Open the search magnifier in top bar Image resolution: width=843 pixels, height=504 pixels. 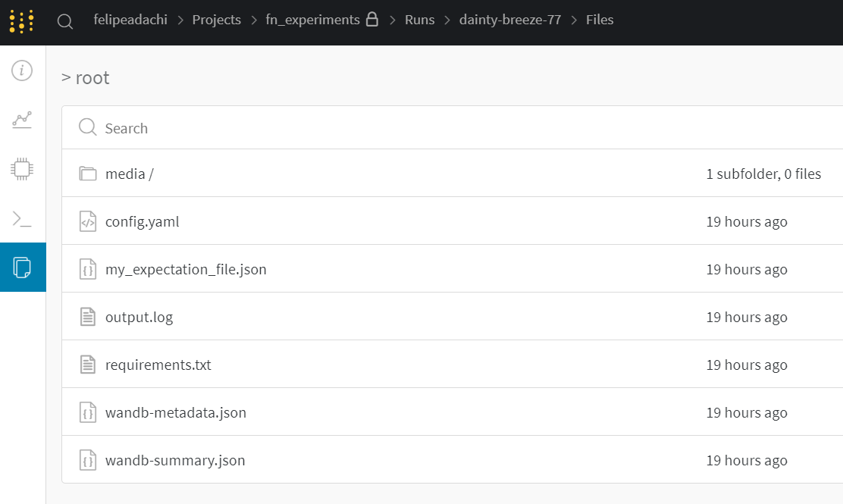(65, 21)
